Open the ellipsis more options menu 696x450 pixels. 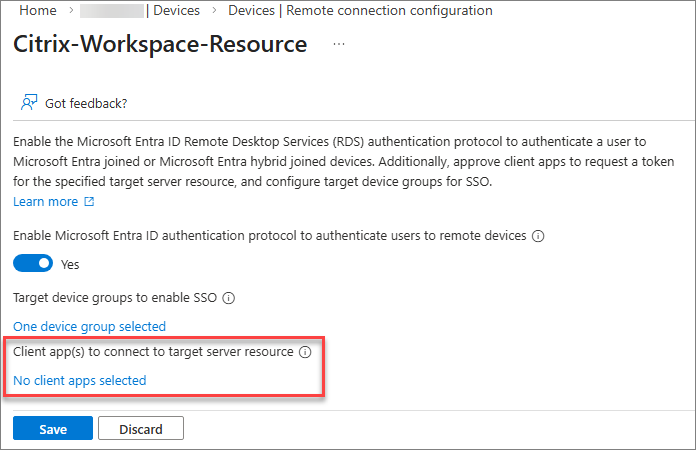[339, 45]
